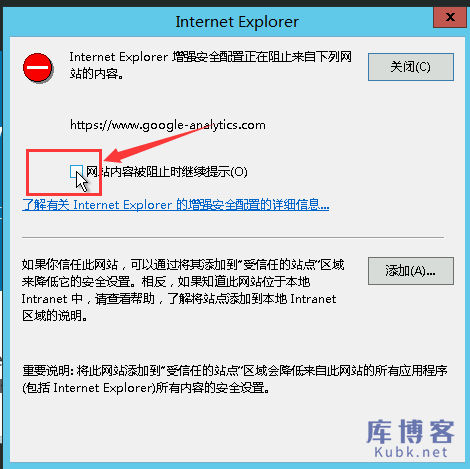Open the 添加(A)... trusted sites dialog
The image size is (470, 469).
[411, 271]
